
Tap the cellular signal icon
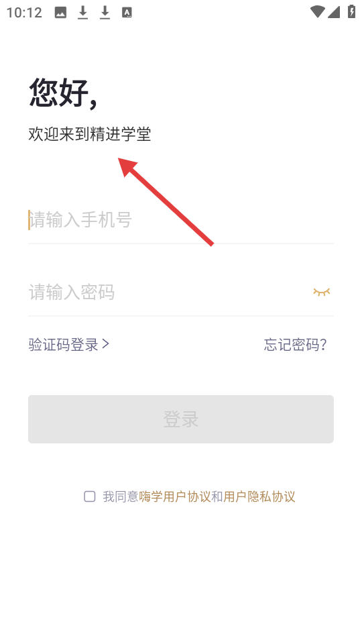tap(334, 12)
